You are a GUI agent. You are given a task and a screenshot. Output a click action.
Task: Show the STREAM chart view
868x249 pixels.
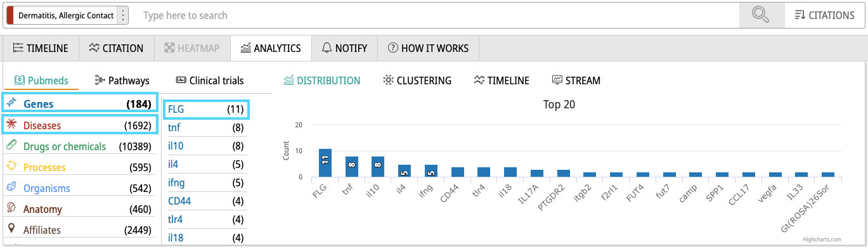coord(576,80)
